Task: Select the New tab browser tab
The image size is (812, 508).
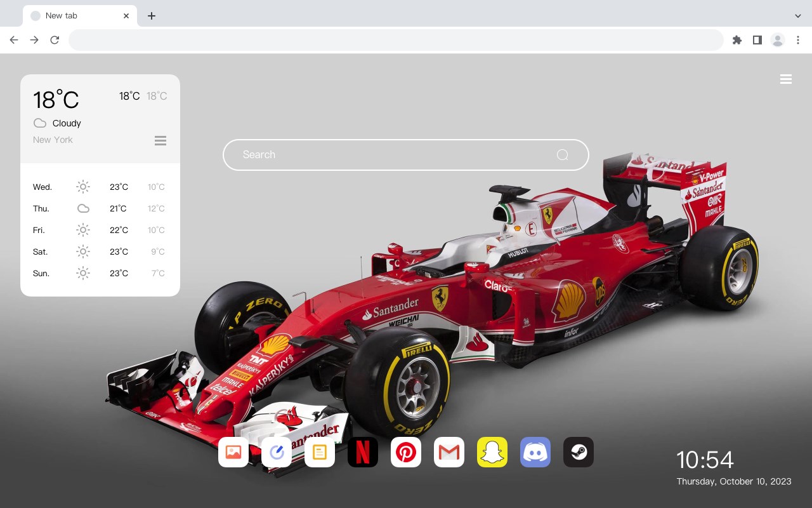Action: click(80, 16)
